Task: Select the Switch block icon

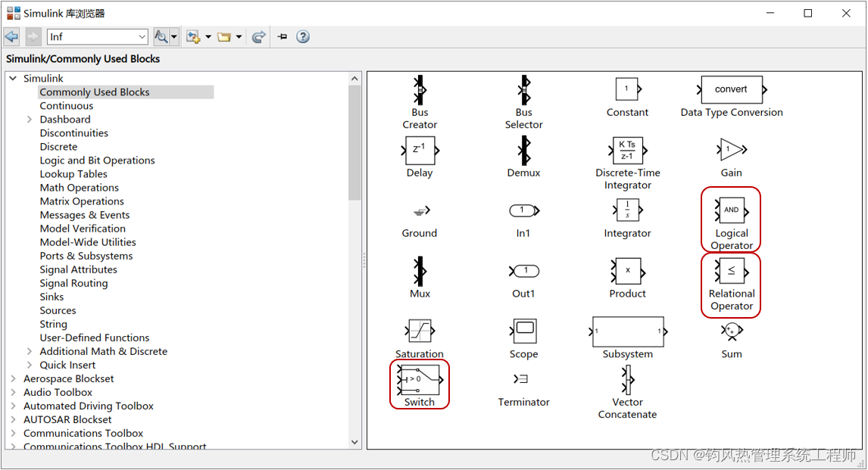Action: pos(420,379)
